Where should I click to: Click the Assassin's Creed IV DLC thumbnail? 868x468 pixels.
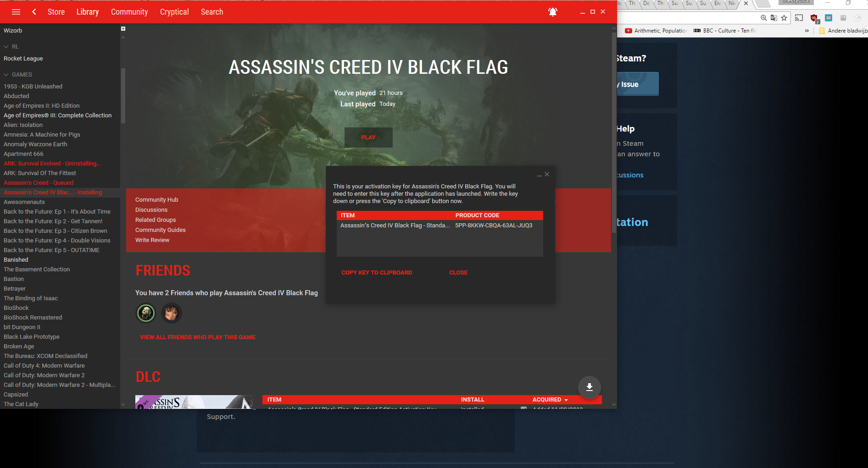(194, 402)
